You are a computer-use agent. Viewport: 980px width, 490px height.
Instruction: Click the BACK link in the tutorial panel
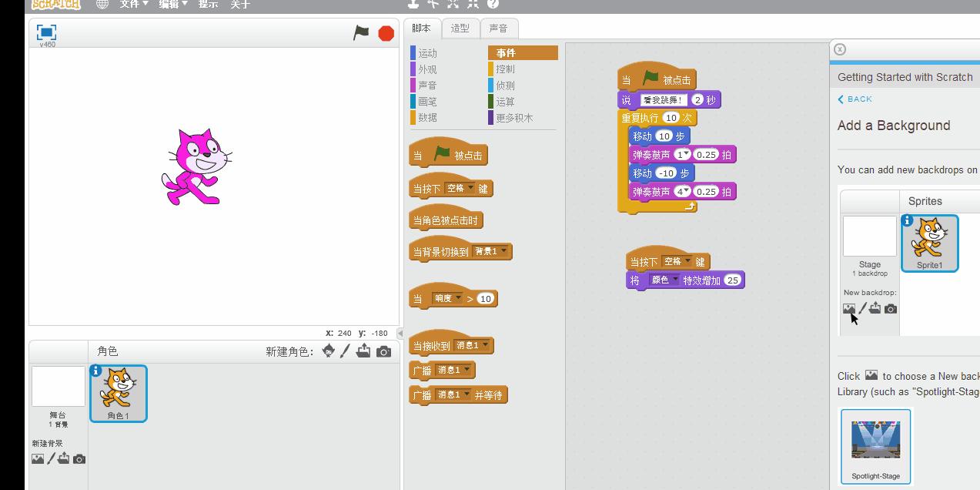pyautogui.click(x=855, y=99)
